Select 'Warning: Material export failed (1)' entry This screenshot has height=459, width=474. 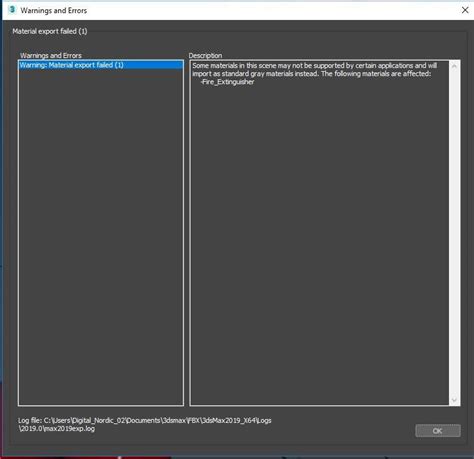(101, 65)
